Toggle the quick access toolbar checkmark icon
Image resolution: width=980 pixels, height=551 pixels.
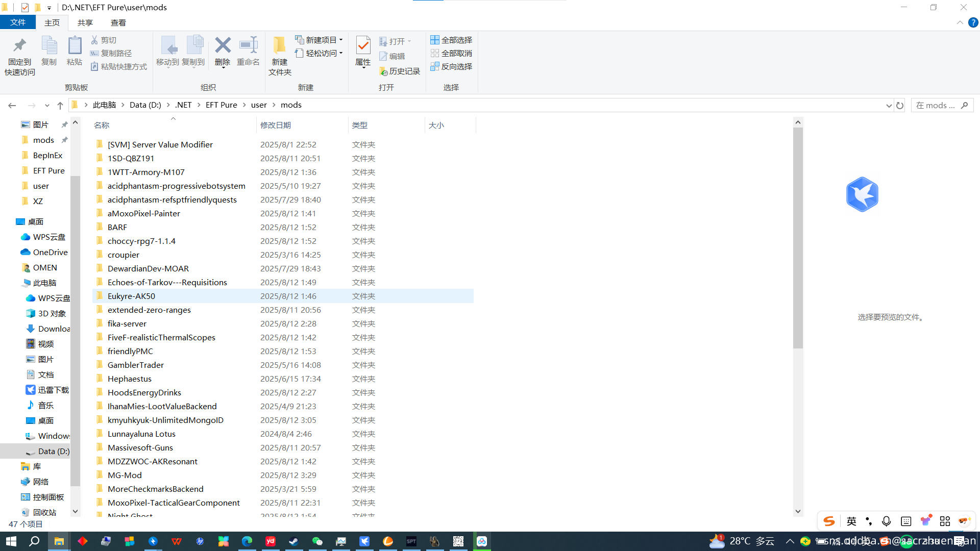coord(24,7)
